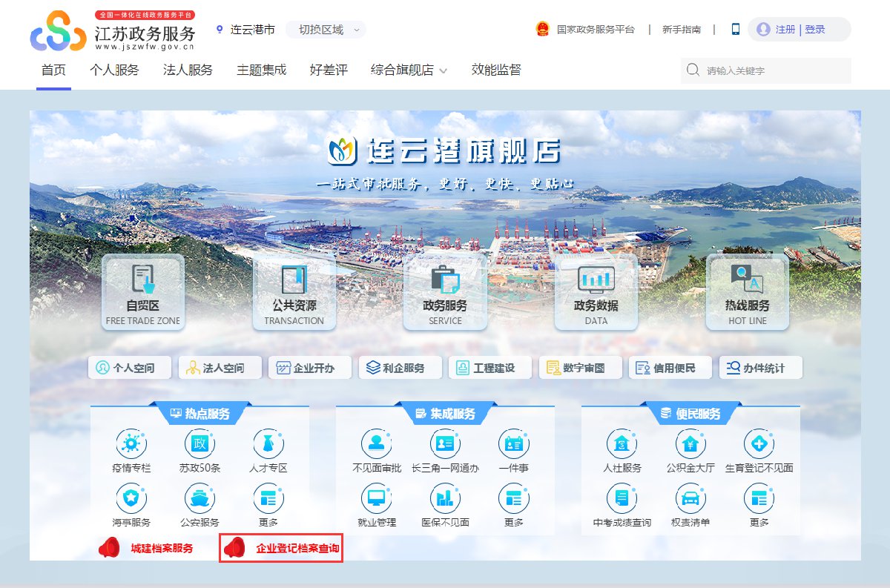Click the 数字审图 button
Image resolution: width=890 pixels, height=588 pixels.
point(581,368)
